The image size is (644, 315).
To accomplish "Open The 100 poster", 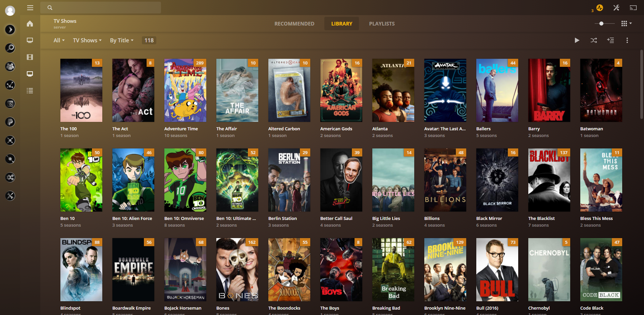I will click(x=81, y=90).
